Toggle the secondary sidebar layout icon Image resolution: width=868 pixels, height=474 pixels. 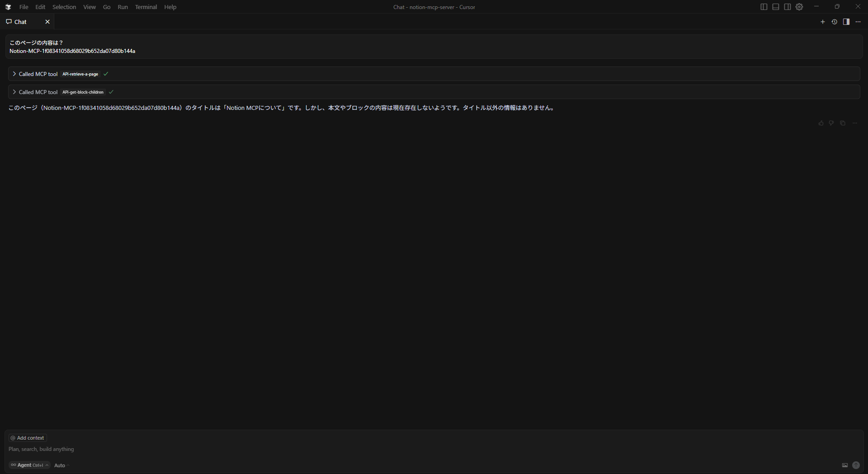(787, 7)
